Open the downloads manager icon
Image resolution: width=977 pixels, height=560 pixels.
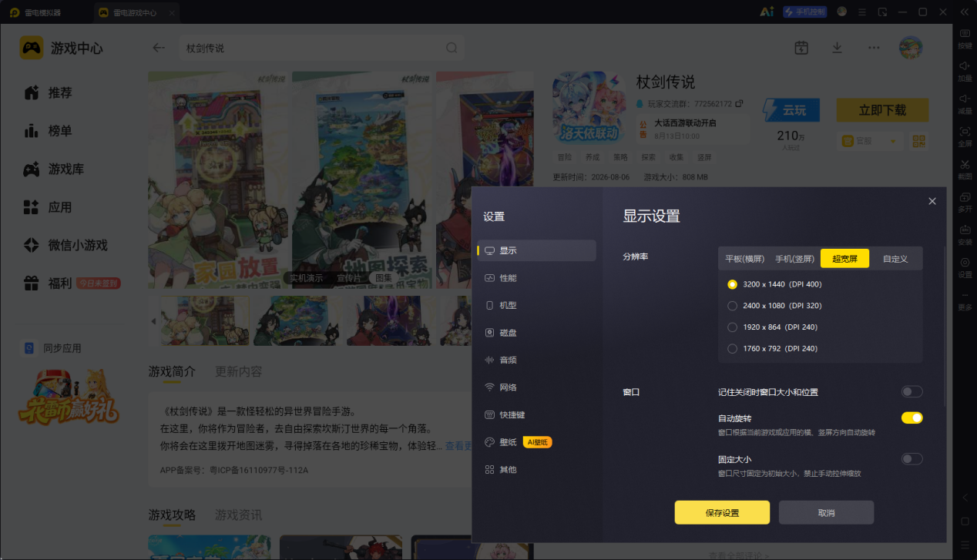coord(837,48)
